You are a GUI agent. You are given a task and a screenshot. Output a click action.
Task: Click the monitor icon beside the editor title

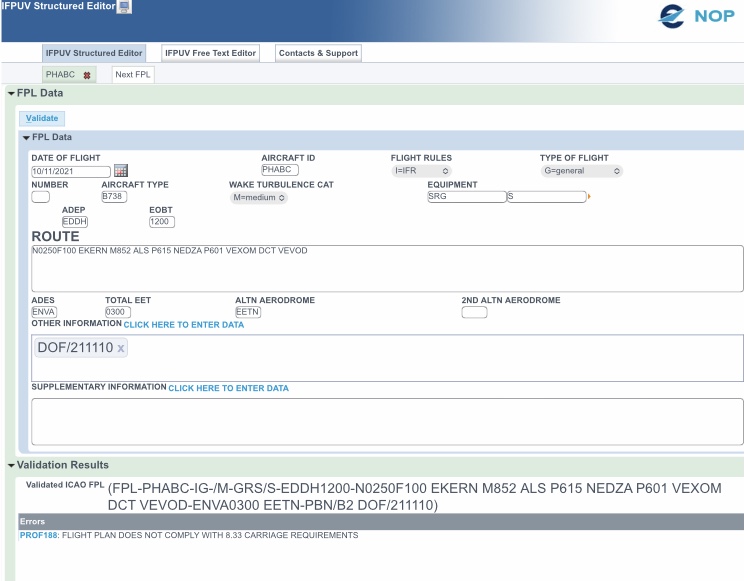[x=124, y=7]
